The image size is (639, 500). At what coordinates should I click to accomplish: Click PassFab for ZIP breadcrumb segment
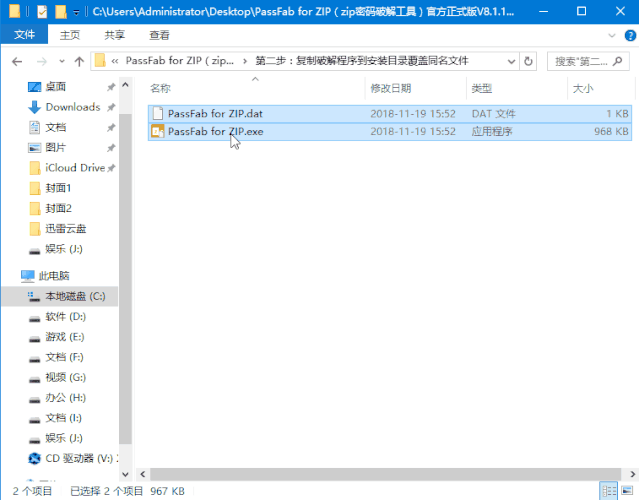pyautogui.click(x=179, y=61)
